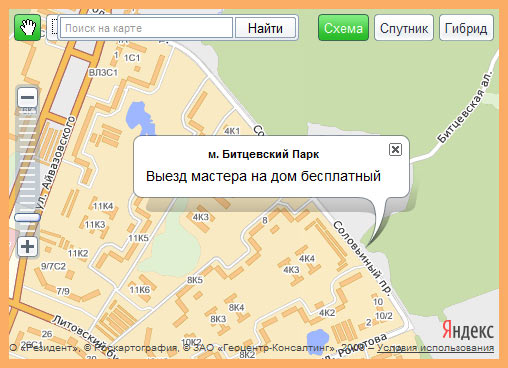508x368 pixels.
Task: Click building number '8' label
Action: coord(265,220)
